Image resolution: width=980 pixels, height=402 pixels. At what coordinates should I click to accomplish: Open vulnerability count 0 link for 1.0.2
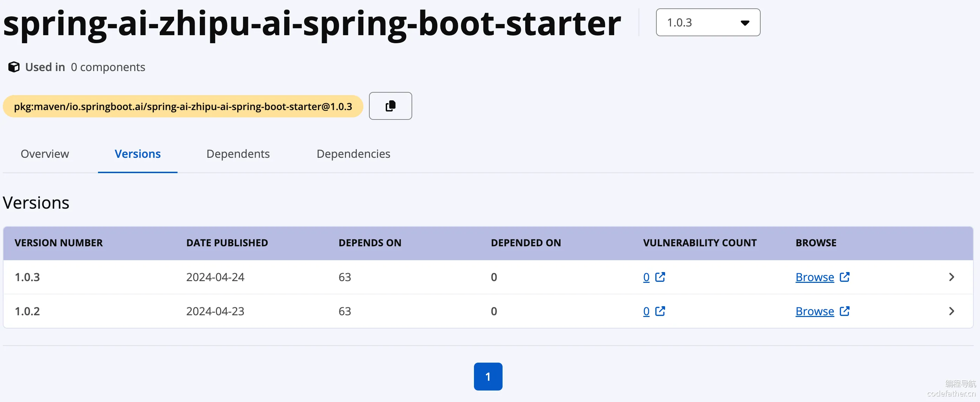point(646,311)
